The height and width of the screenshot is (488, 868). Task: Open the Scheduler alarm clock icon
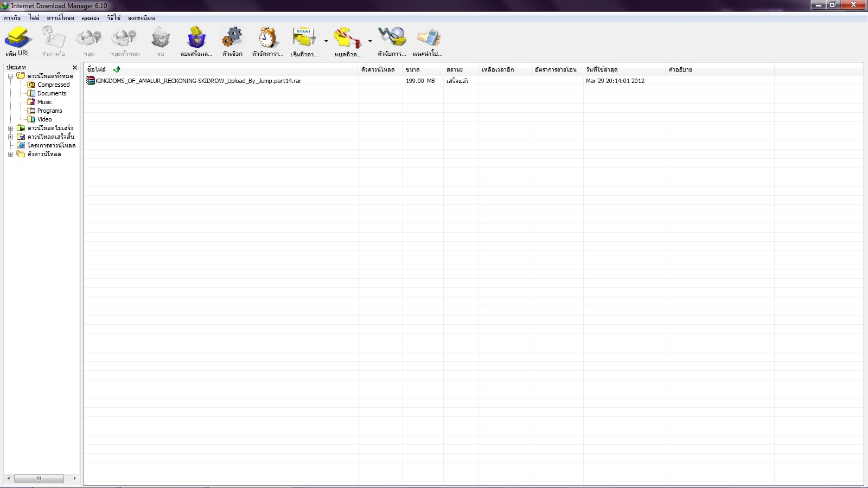tap(267, 38)
